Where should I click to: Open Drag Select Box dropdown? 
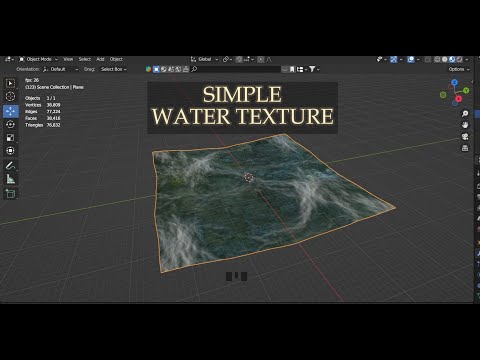click(113, 69)
